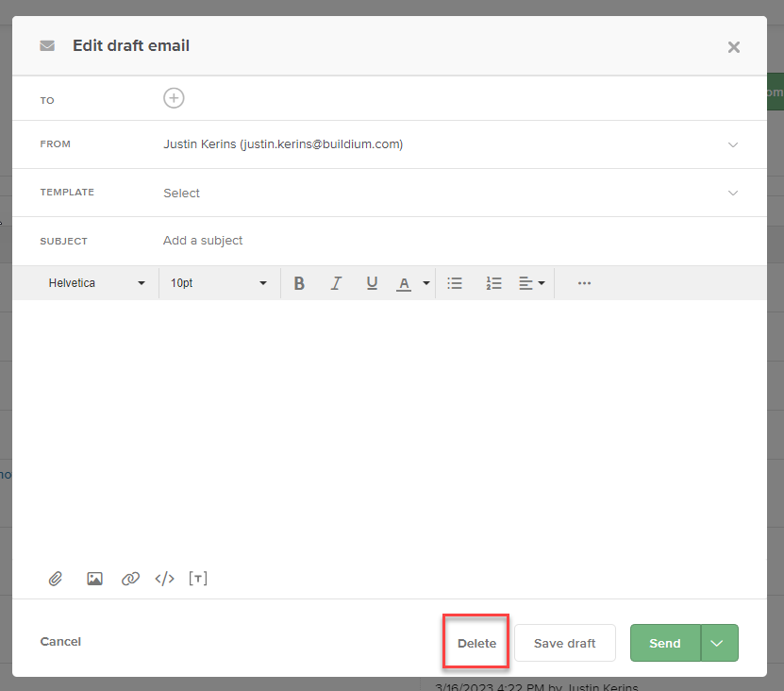Open the Send options arrow
Viewport: 784px width, 691px height.
click(719, 643)
